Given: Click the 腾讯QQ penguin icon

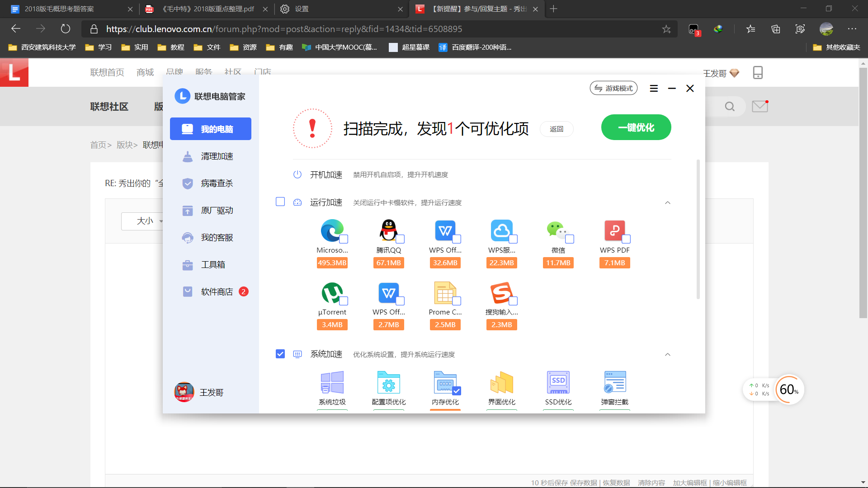Looking at the screenshot, I should click(389, 230).
